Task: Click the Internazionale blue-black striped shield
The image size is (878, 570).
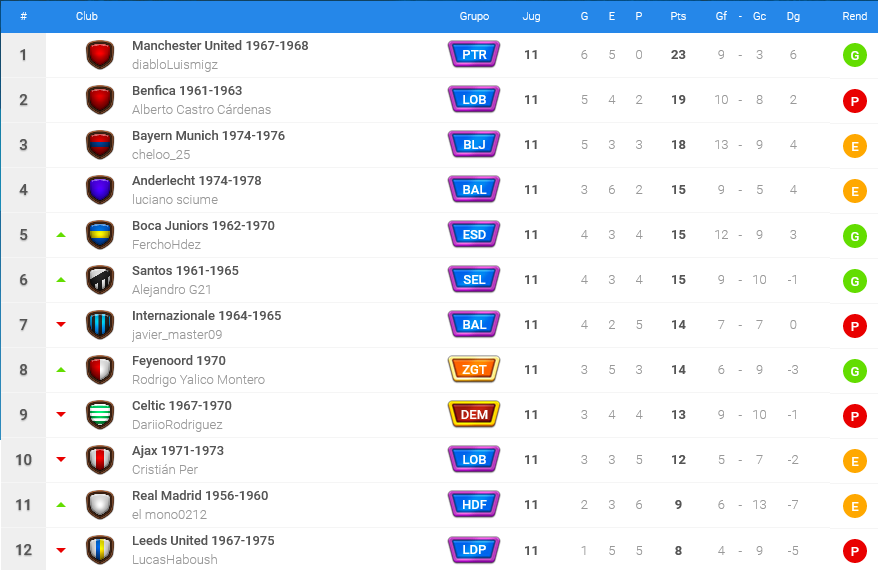Action: (x=100, y=325)
